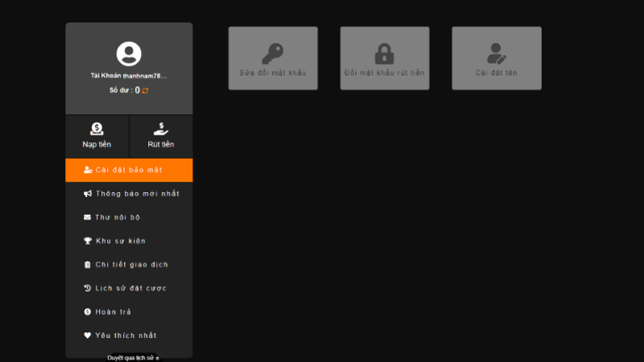The height and width of the screenshot is (362, 644).
Task: Click the Duyệt qua lịch sử link
Action: pos(133,357)
